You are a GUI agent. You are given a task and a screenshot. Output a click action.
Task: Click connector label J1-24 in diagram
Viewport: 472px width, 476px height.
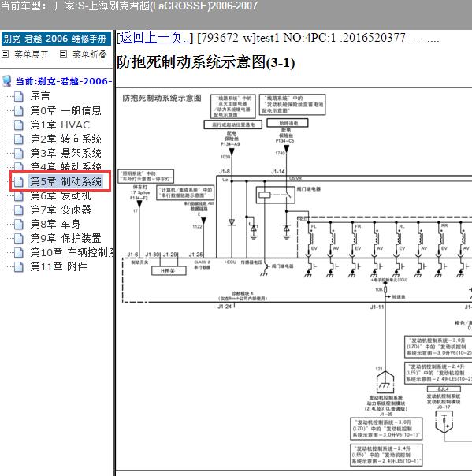tap(225, 307)
